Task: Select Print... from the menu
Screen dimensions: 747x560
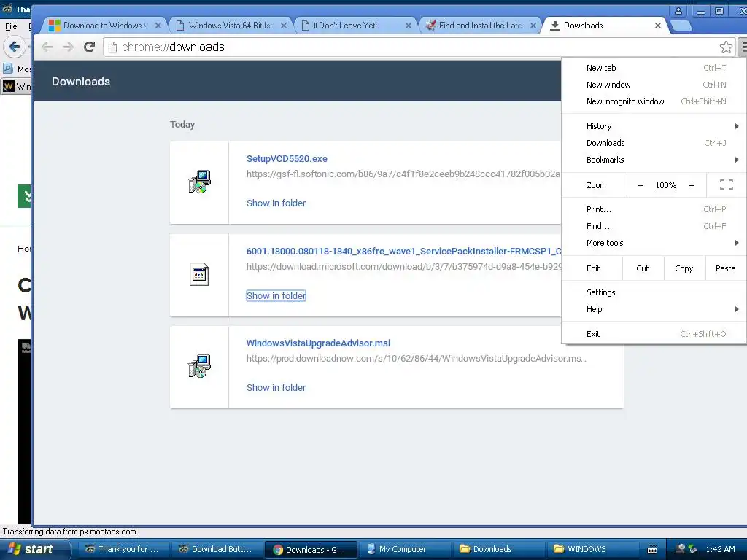Action: pyautogui.click(x=654, y=209)
